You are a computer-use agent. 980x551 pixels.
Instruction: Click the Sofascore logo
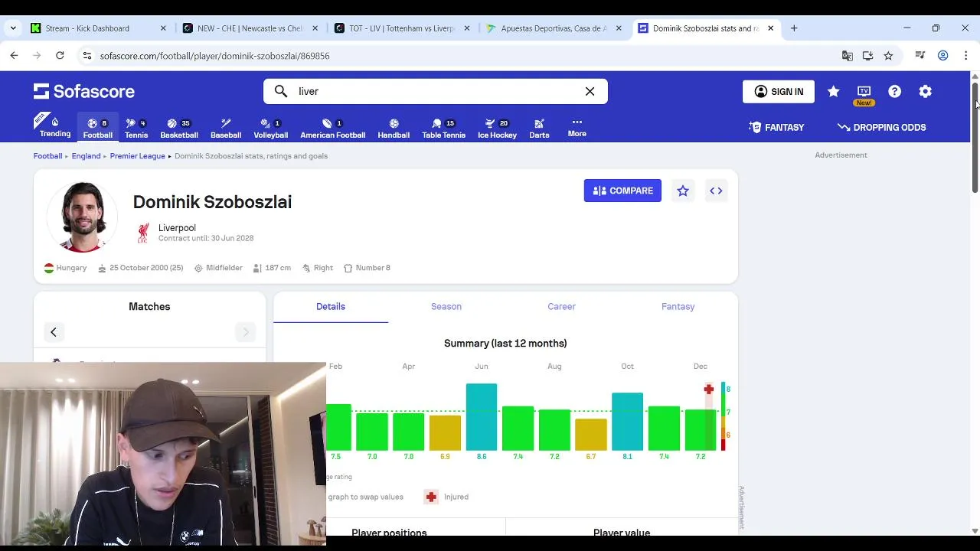pyautogui.click(x=84, y=91)
